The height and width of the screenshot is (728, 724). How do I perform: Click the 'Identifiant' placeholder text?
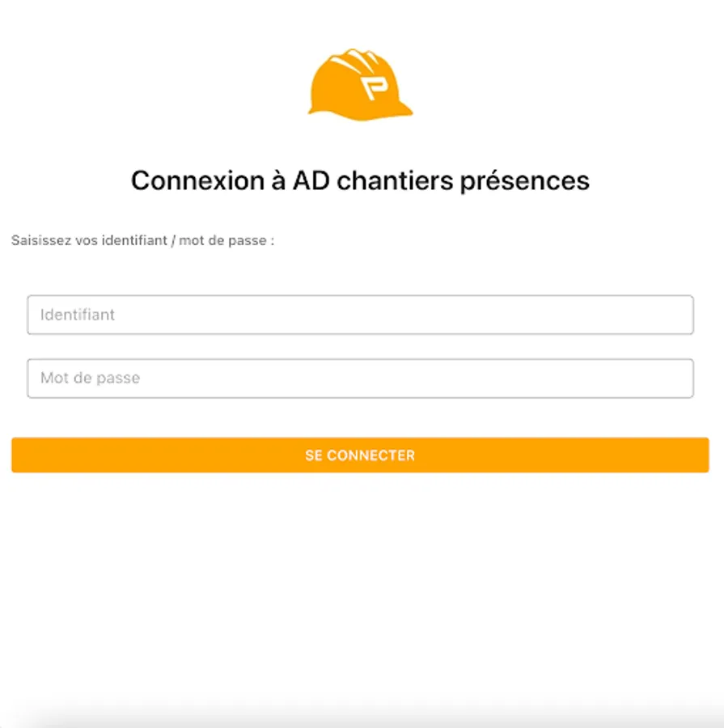pos(78,315)
